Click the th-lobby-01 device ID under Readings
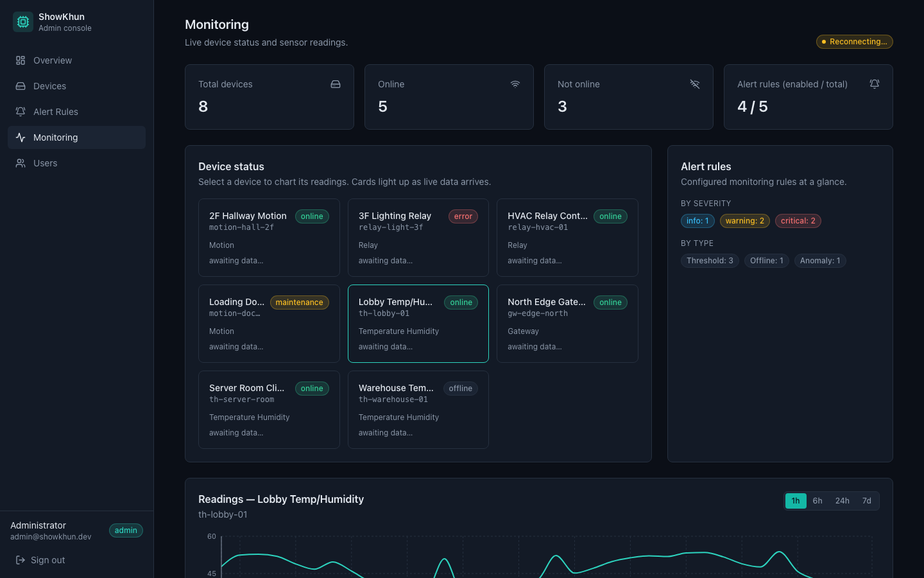Image resolution: width=924 pixels, height=578 pixels. pyautogui.click(x=223, y=514)
